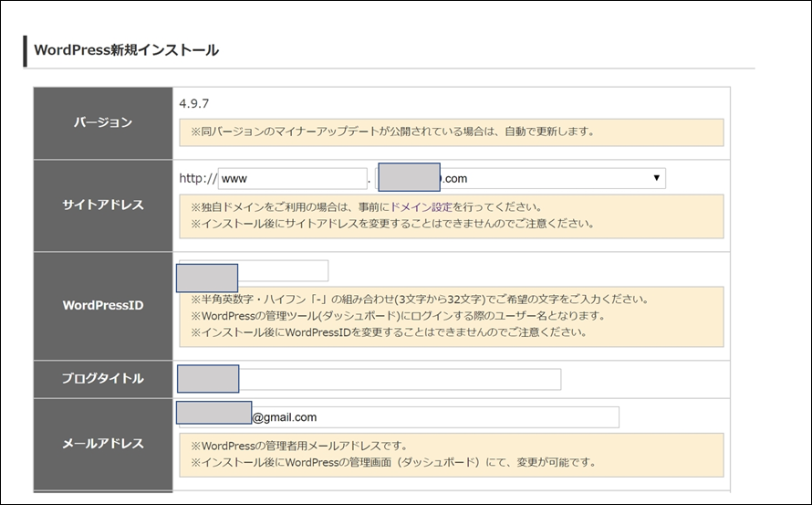812x505 pixels.
Task: Click the サイトアドレス row label
Action: click(x=103, y=205)
